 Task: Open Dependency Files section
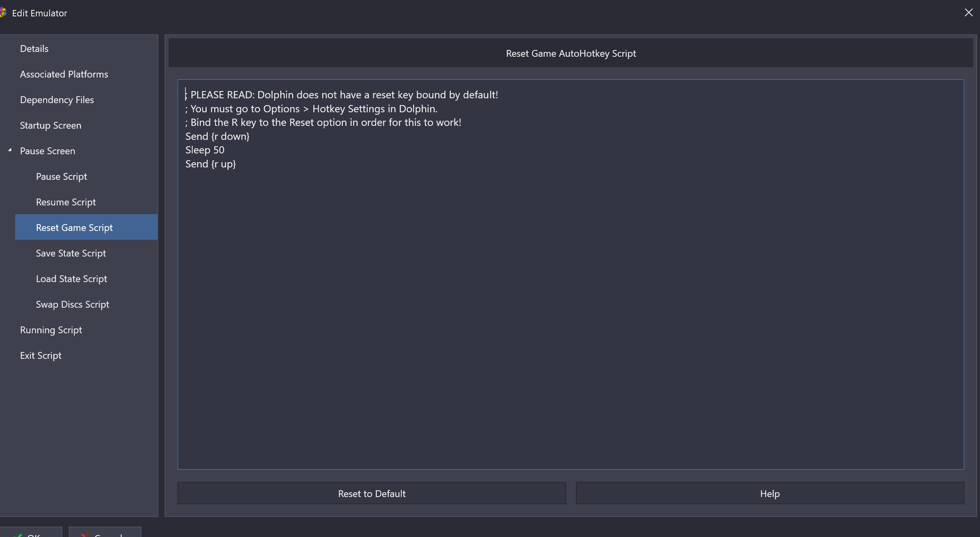(x=57, y=100)
